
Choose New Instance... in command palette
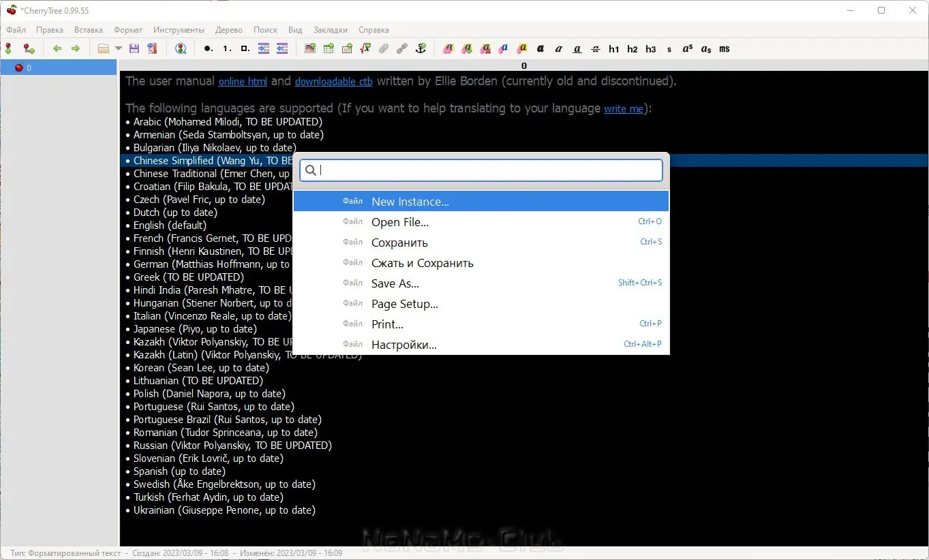(481, 202)
